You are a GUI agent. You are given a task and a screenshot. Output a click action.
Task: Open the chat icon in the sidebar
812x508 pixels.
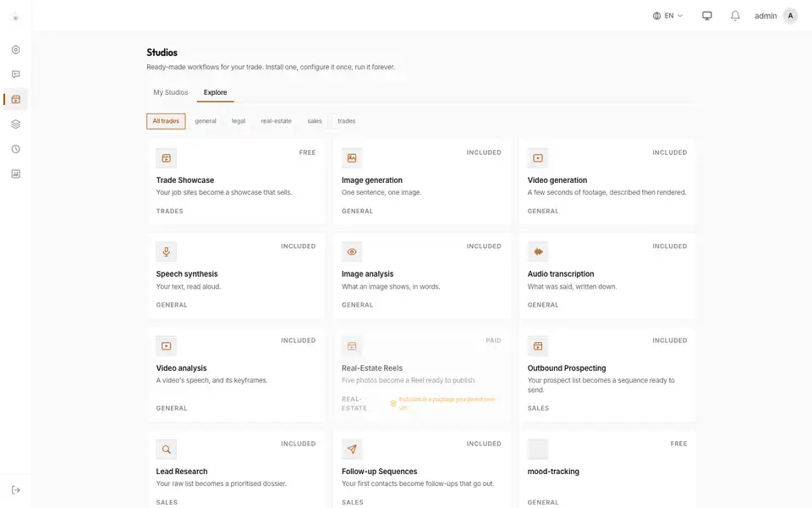click(x=15, y=75)
